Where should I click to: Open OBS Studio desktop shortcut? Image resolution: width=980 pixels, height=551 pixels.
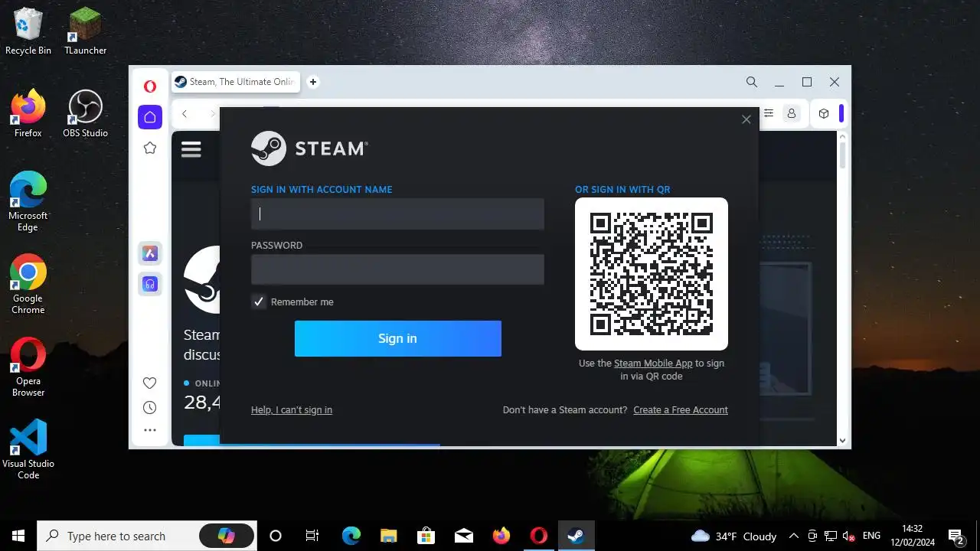pyautogui.click(x=85, y=114)
